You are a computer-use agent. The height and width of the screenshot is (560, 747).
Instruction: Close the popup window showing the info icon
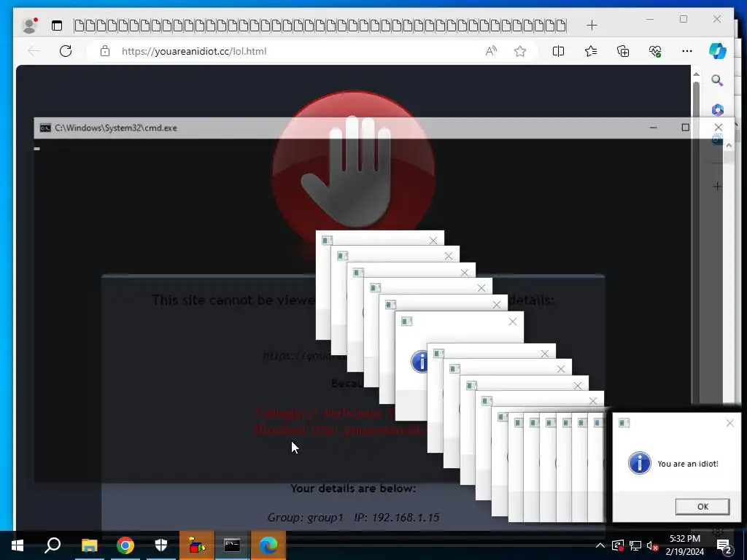pyautogui.click(x=513, y=322)
